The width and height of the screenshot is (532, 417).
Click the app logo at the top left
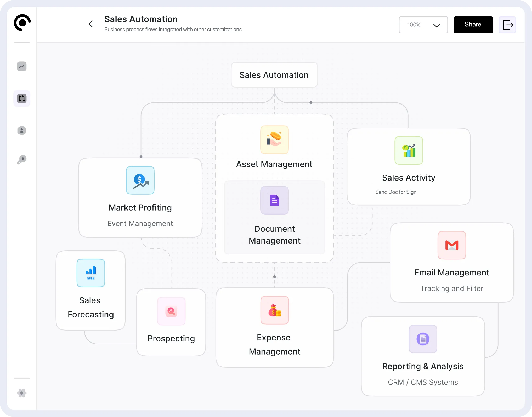(22, 23)
